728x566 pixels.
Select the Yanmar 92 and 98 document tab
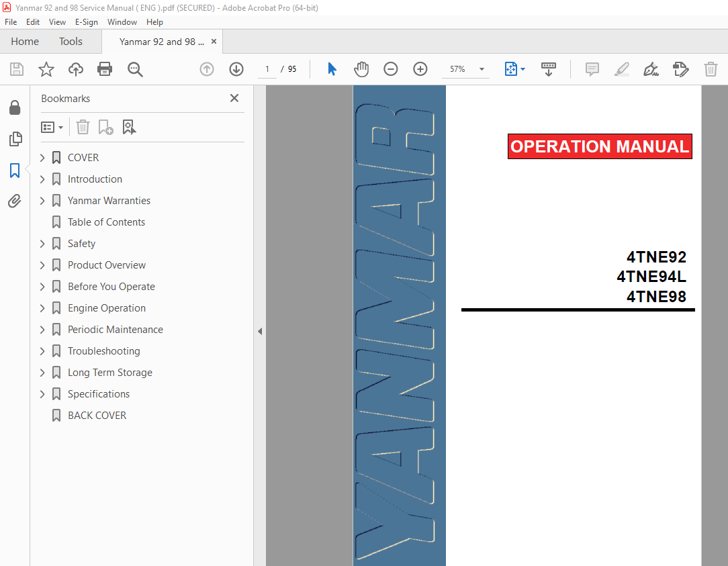[x=162, y=42]
